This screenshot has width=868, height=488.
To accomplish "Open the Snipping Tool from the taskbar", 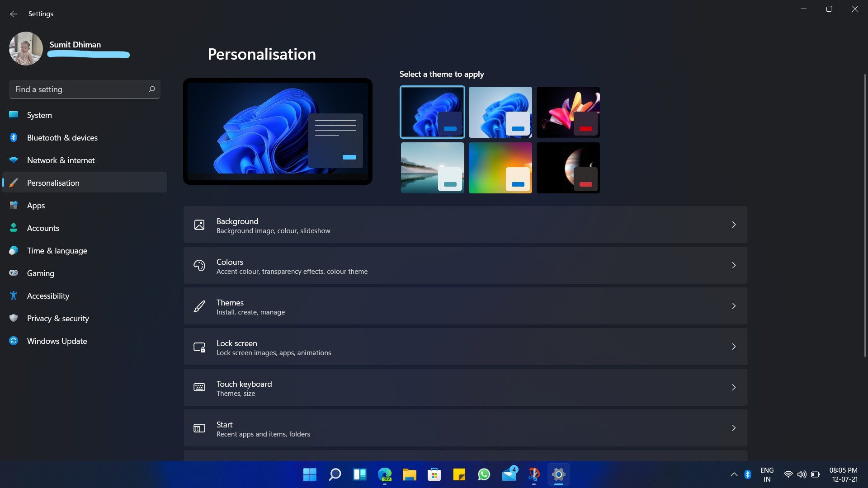I will coord(533,474).
